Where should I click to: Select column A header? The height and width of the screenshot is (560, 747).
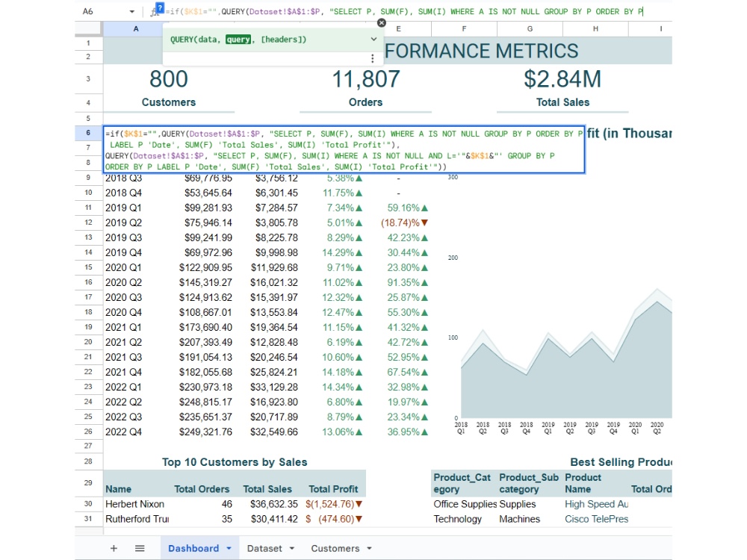click(x=136, y=28)
